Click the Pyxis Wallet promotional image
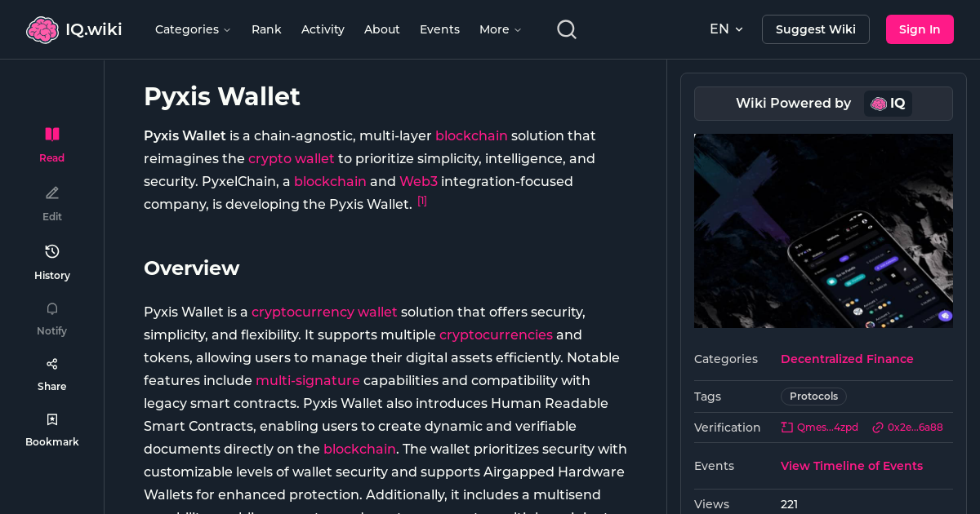The height and width of the screenshot is (514, 980). click(823, 231)
